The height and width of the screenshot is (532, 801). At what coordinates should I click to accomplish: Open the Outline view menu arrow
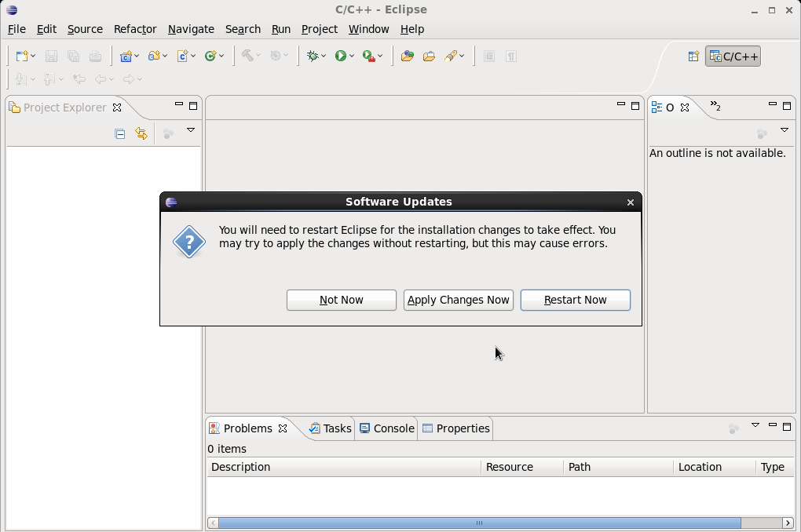pyautogui.click(x=784, y=130)
